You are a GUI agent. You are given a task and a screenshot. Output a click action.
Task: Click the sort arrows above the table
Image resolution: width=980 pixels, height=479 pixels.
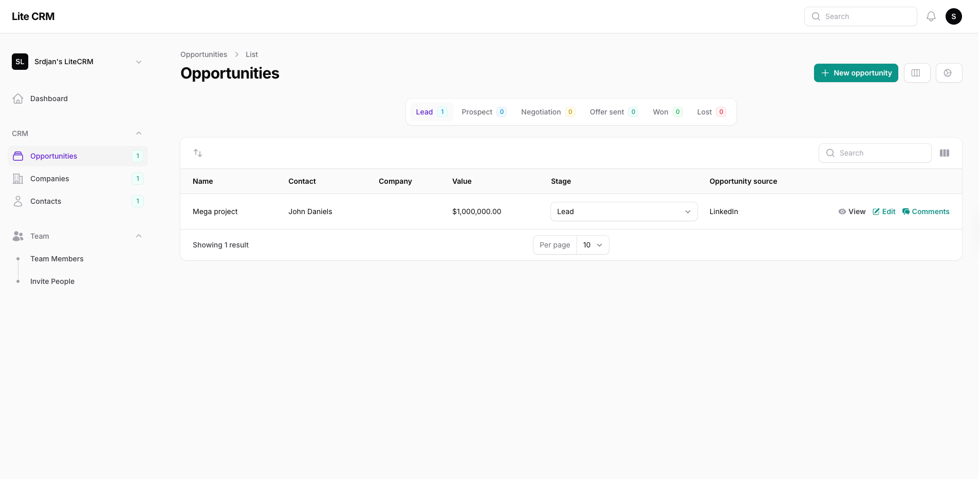pos(198,152)
